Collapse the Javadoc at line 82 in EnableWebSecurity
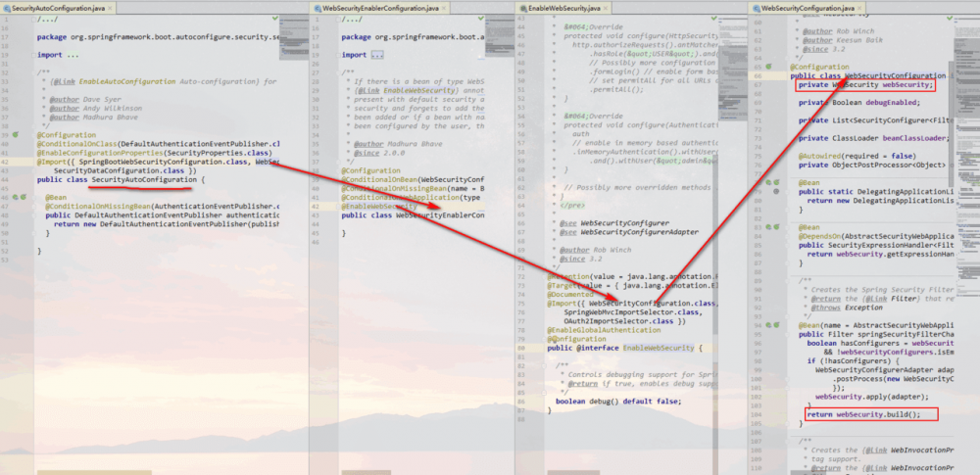The width and height of the screenshot is (980, 475). pos(543,365)
